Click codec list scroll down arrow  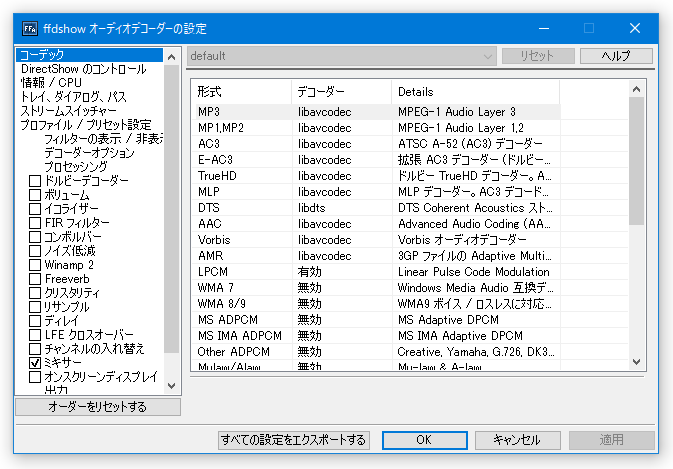coord(637,362)
